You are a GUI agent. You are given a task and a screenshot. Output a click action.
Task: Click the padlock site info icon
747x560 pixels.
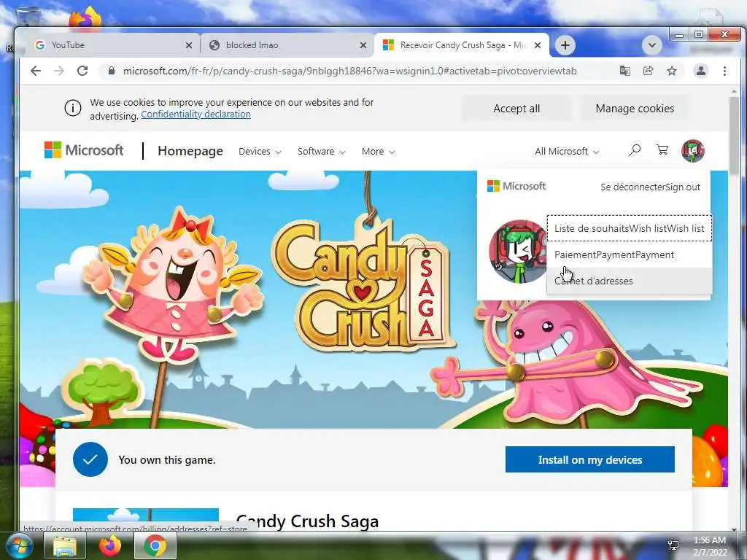click(112, 71)
